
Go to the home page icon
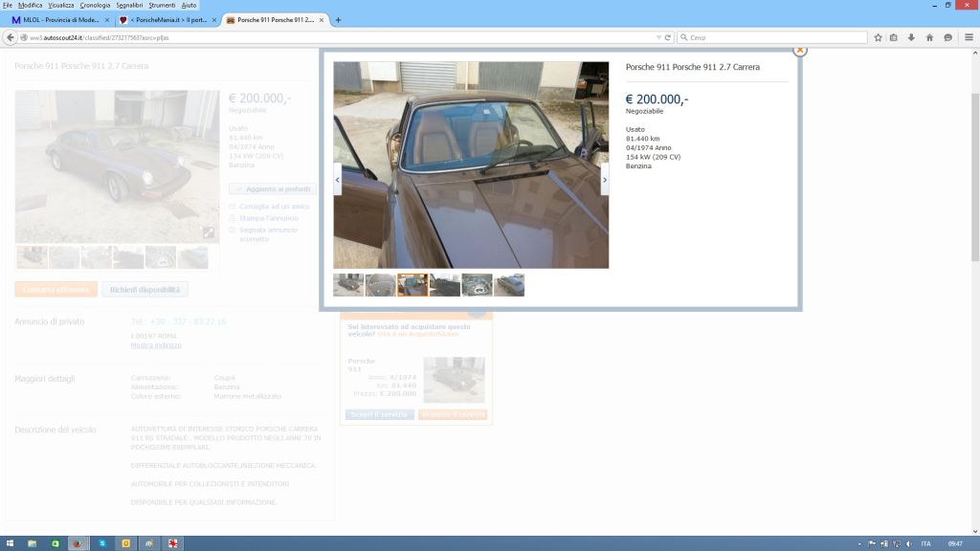[x=929, y=37]
